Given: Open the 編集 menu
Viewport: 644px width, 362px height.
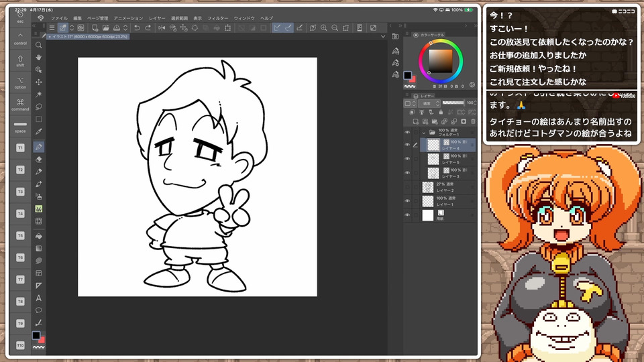Looking at the screenshot, I should (x=77, y=18).
